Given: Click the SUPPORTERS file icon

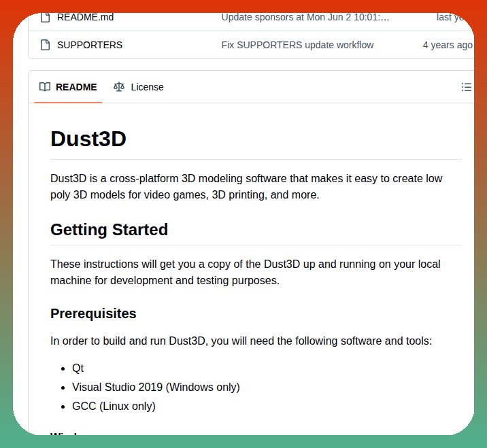Looking at the screenshot, I should click(x=46, y=45).
